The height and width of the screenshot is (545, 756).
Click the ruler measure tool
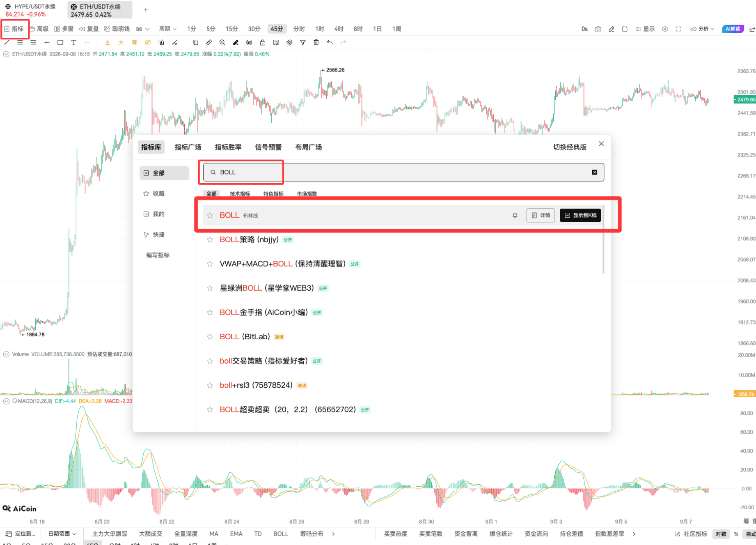[209, 42]
